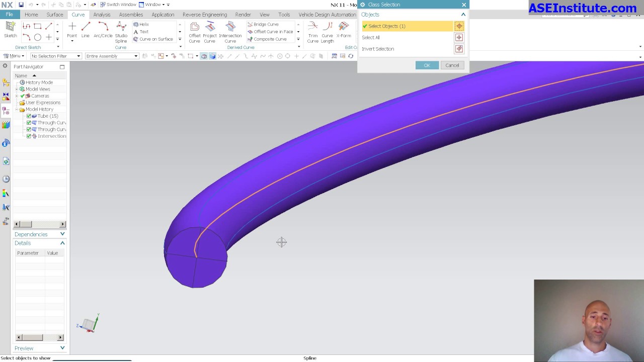
Task: Open the Offset Curve tool
Action: point(195,32)
